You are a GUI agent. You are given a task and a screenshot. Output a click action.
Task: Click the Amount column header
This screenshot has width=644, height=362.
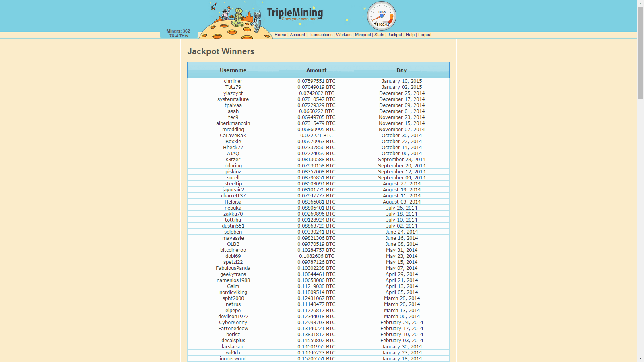point(316,70)
